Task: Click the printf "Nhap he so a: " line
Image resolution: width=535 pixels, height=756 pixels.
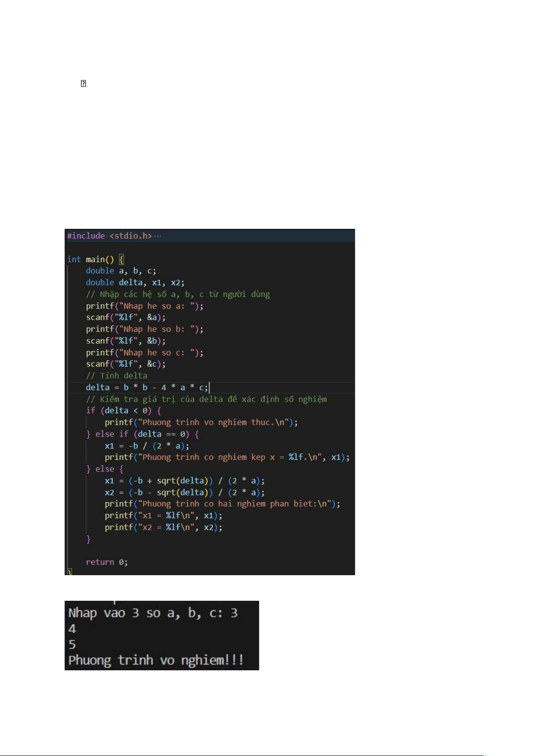Action: (145, 306)
